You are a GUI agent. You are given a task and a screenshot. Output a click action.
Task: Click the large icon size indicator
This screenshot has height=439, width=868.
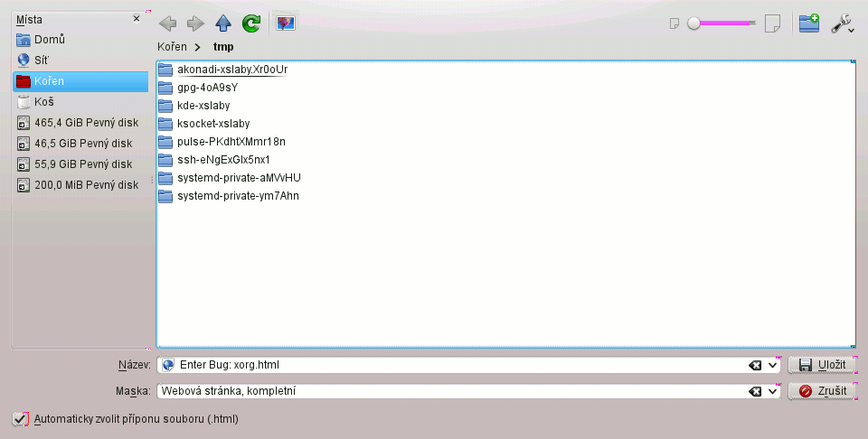point(773,23)
